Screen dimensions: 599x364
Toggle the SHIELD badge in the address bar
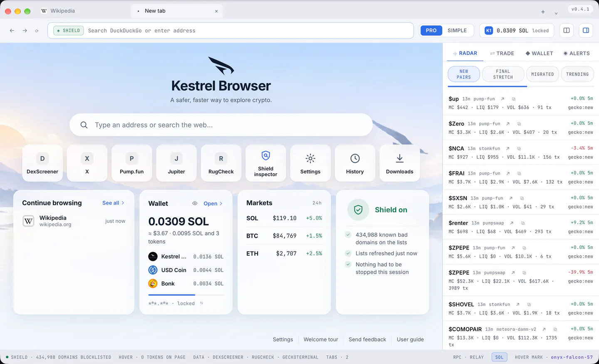[69, 31]
